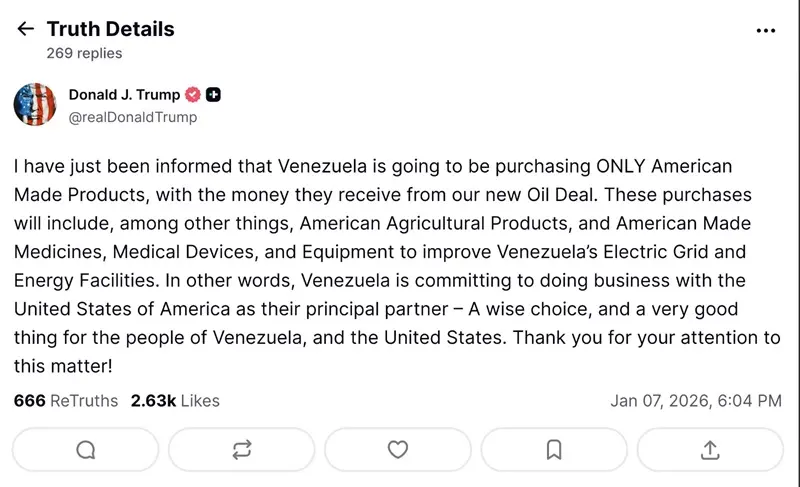This screenshot has height=487, width=800.
Task: ReTruth the post with arrows icon
Action: 241,449
